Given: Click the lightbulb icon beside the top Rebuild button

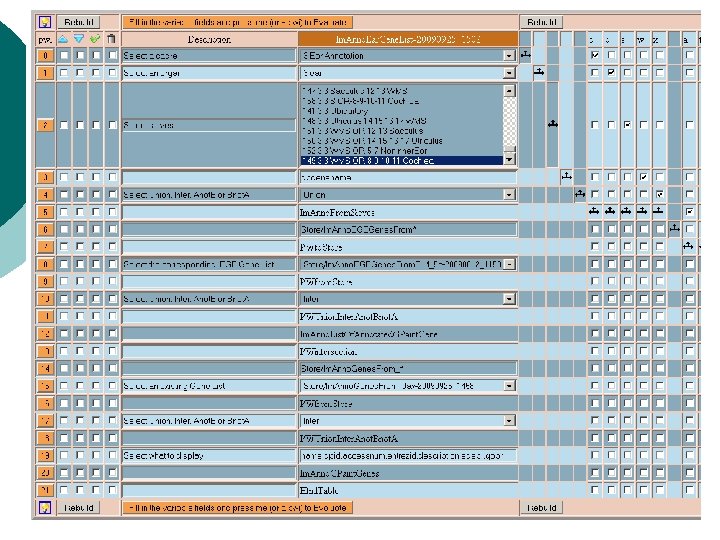Looking at the screenshot, I should pos(45,22).
